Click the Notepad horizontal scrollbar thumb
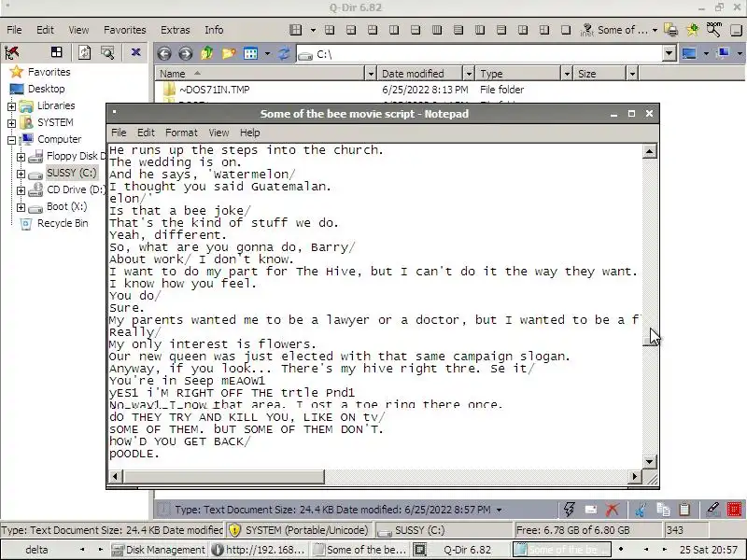The height and width of the screenshot is (560, 747). 224,476
